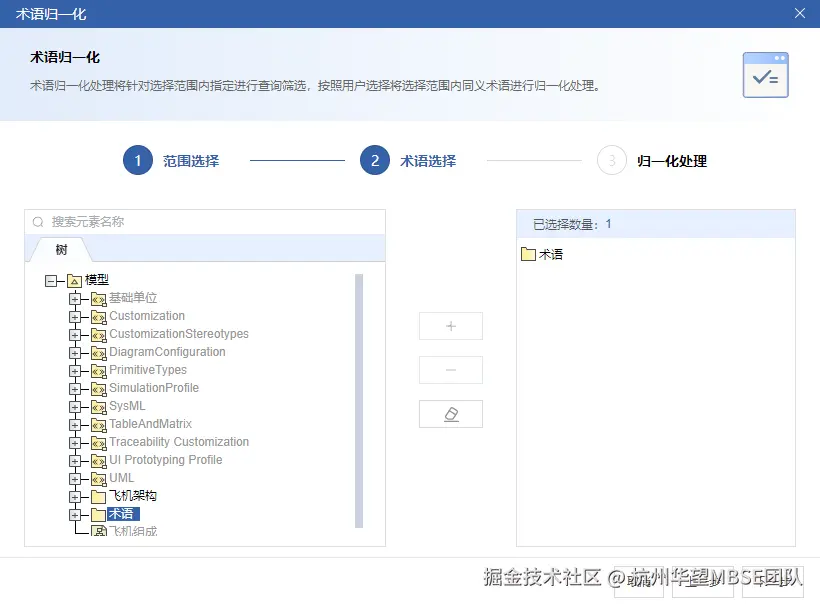Select SimulationProfile in the tree
This screenshot has height=605, width=820.
[x=154, y=387]
